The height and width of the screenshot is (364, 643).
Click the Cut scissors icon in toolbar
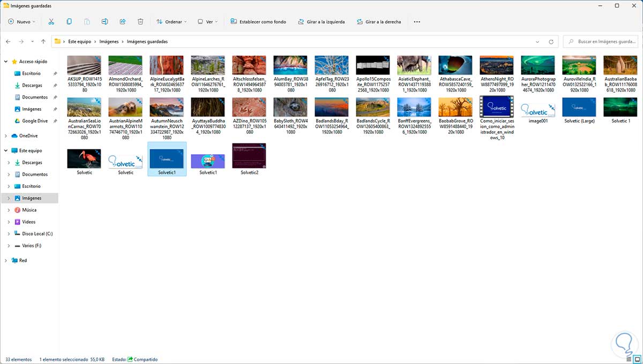click(51, 22)
